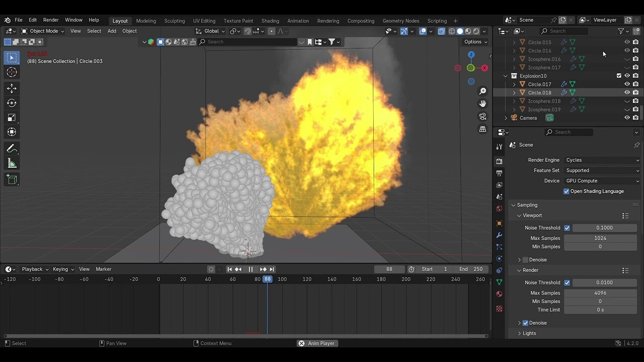Image resolution: width=644 pixels, height=362 pixels.
Task: Open the Render menu in the top bar
Action: (x=50, y=20)
